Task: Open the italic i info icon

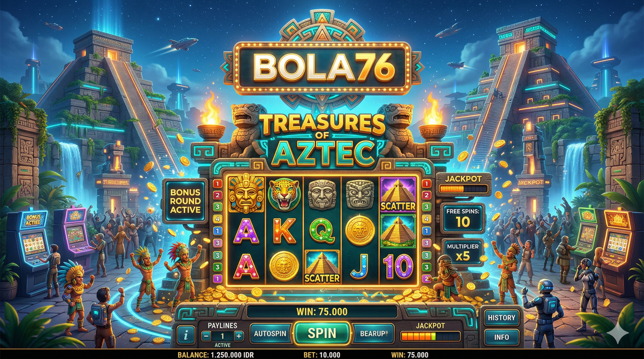Action: point(186,335)
